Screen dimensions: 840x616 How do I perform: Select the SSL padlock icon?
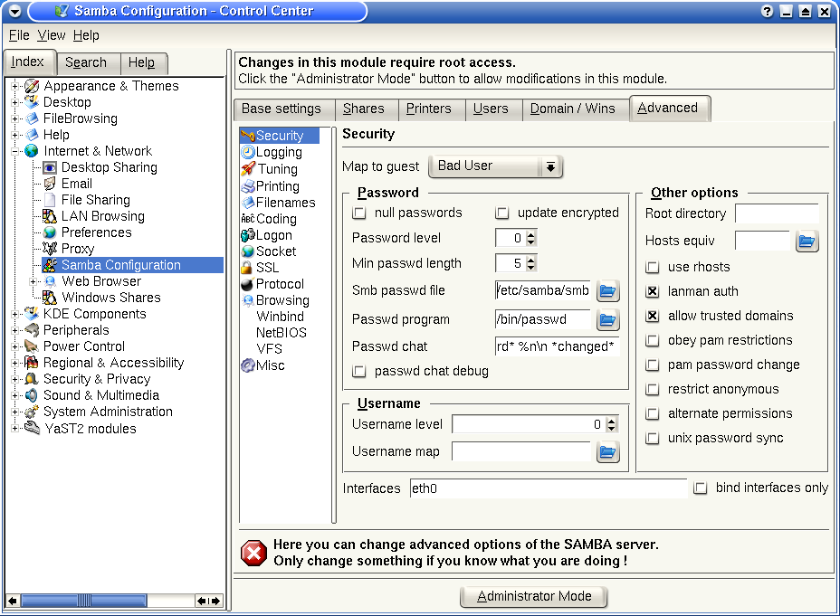coord(247,267)
